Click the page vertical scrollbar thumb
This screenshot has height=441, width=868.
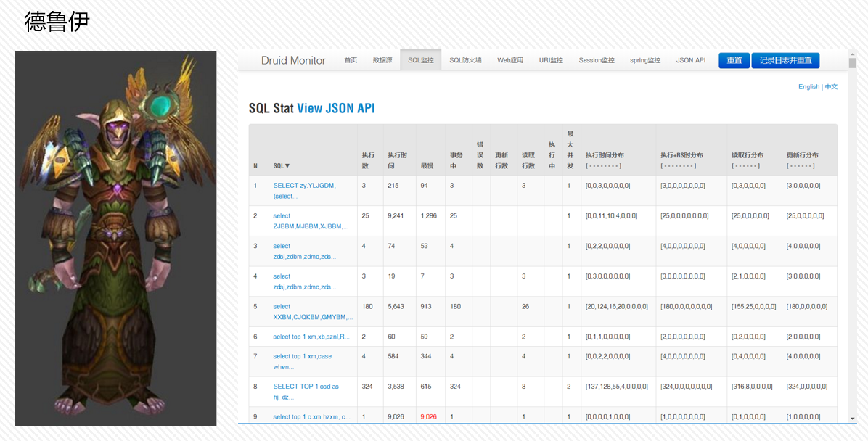point(853,62)
